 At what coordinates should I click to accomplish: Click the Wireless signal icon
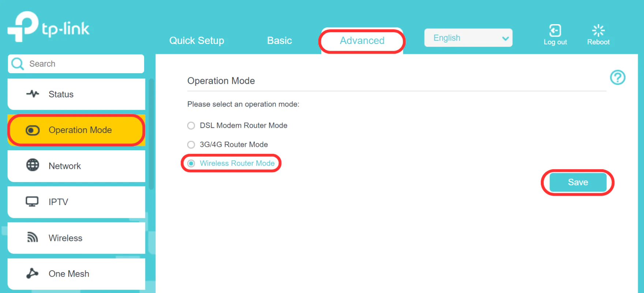coord(33,237)
